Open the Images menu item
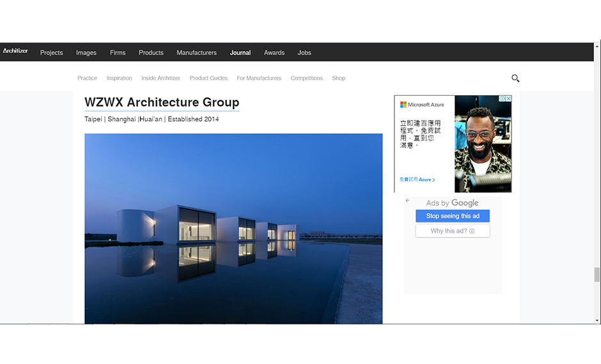The height and width of the screenshot is (364, 601). coord(86,52)
